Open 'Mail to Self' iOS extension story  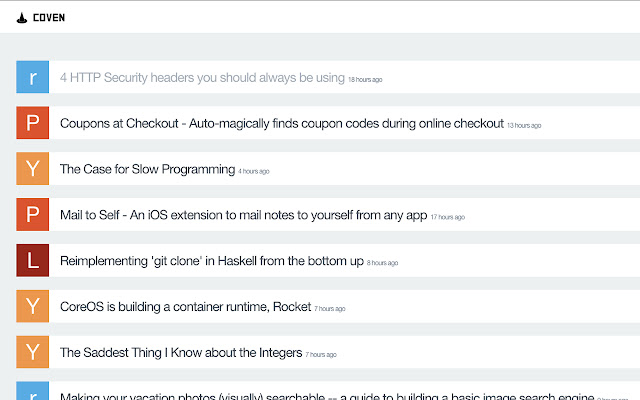(x=244, y=215)
